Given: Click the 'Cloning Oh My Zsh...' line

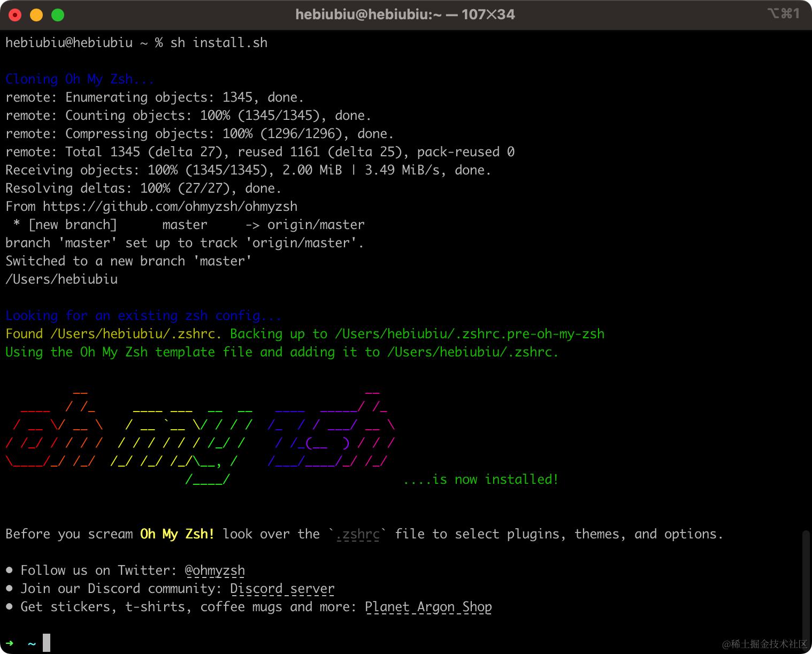Looking at the screenshot, I should tap(80, 79).
